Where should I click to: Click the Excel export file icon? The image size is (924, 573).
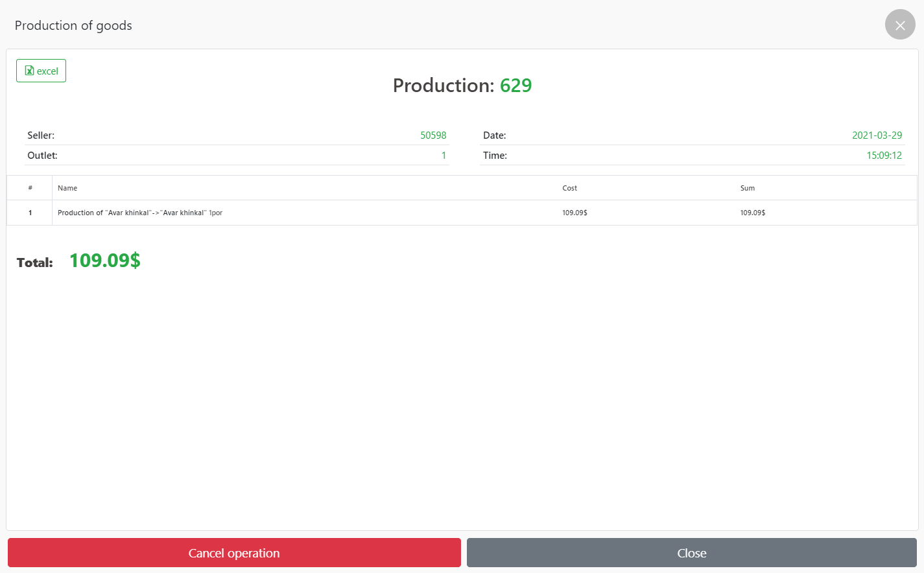29,71
